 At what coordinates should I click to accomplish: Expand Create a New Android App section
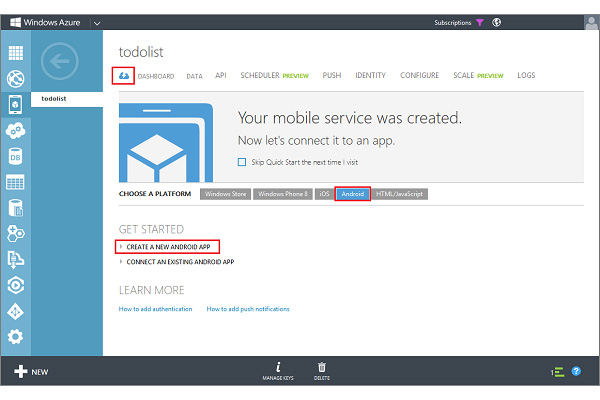[168, 247]
